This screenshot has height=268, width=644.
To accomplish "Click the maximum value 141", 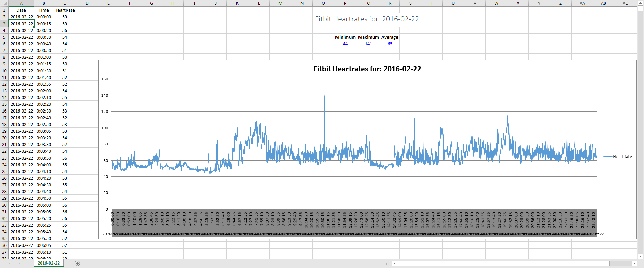I will [368, 44].
